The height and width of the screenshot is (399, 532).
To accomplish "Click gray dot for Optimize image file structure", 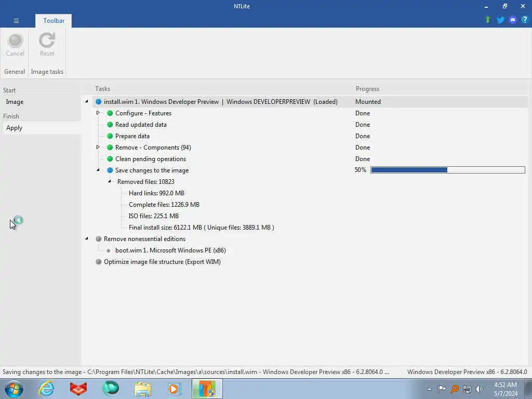I will pyautogui.click(x=98, y=262).
